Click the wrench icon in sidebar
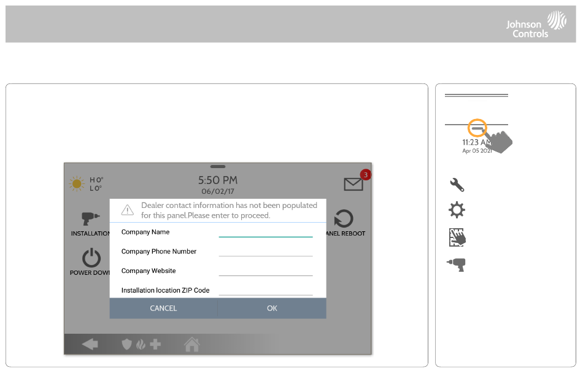Screen dimensions: 583x392 pyautogui.click(x=457, y=185)
